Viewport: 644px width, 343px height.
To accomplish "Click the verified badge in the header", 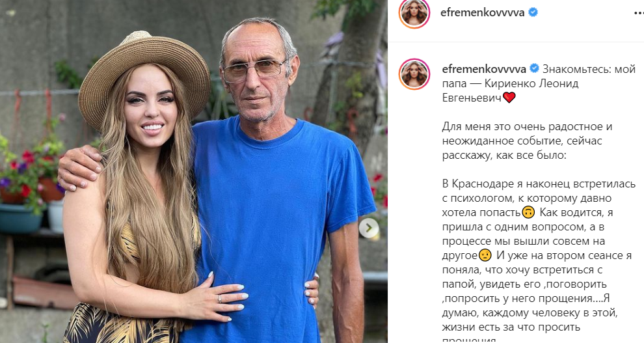I will 533,13.
